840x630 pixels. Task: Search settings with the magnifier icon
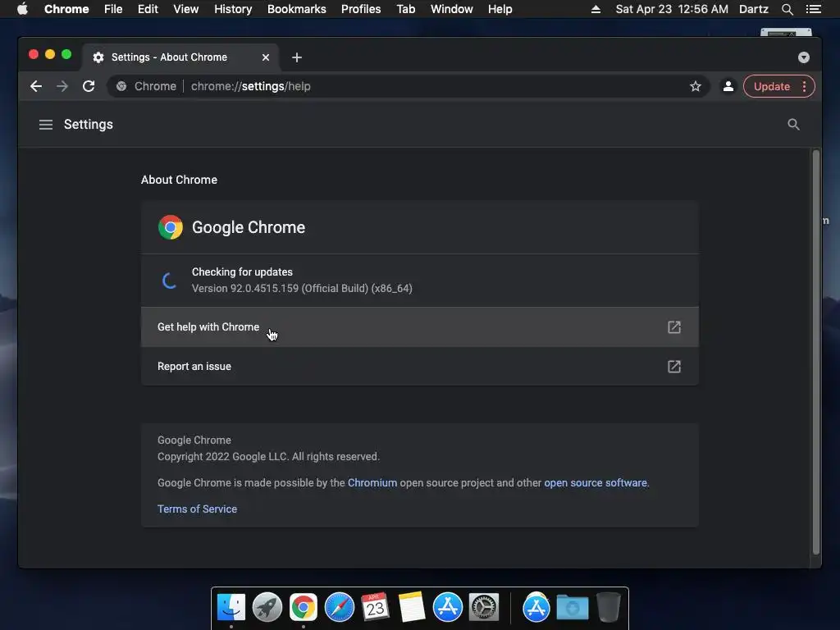click(x=793, y=125)
